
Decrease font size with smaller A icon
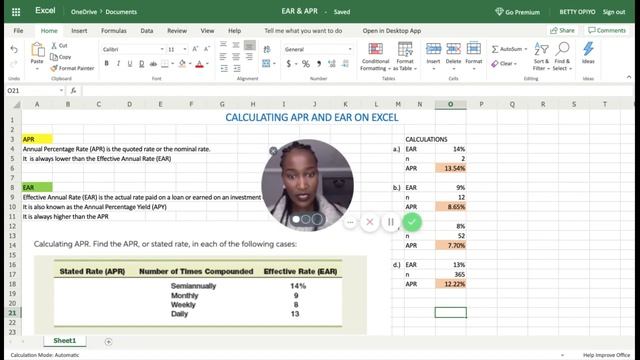[x=207, y=49]
